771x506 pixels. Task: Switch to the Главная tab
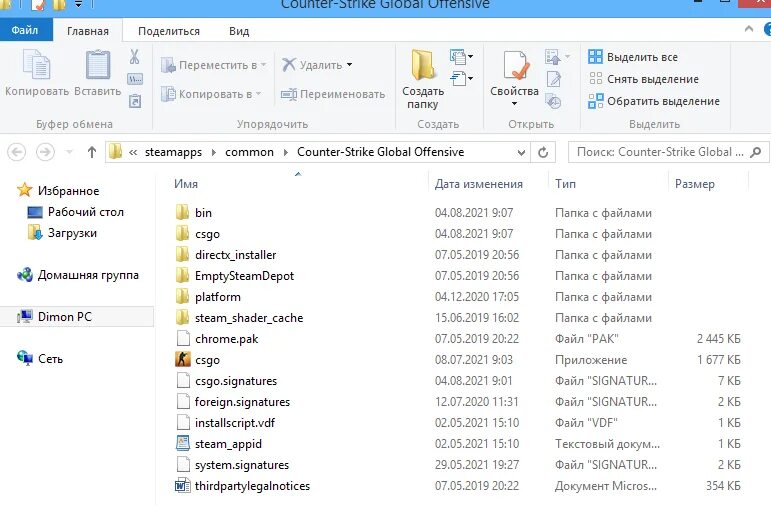pyautogui.click(x=88, y=31)
